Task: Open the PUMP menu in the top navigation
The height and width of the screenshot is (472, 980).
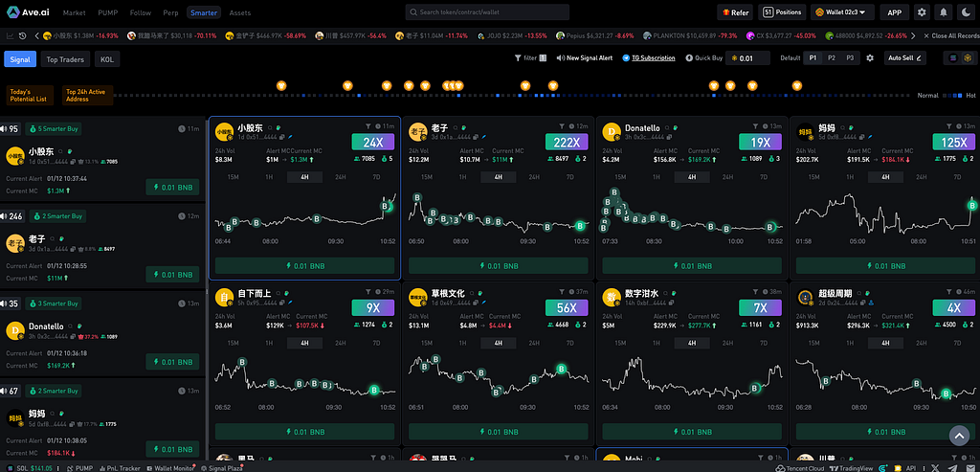Action: click(108, 12)
